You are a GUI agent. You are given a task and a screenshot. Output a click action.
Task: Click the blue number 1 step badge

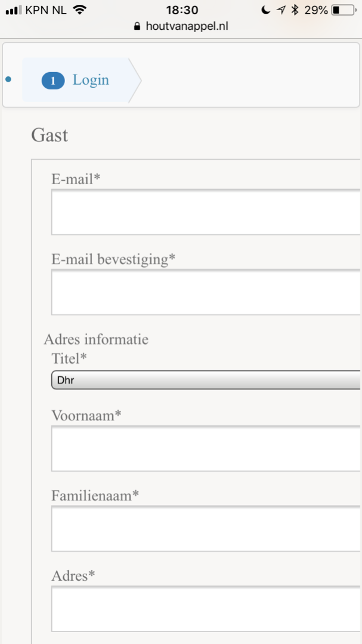tap(53, 80)
